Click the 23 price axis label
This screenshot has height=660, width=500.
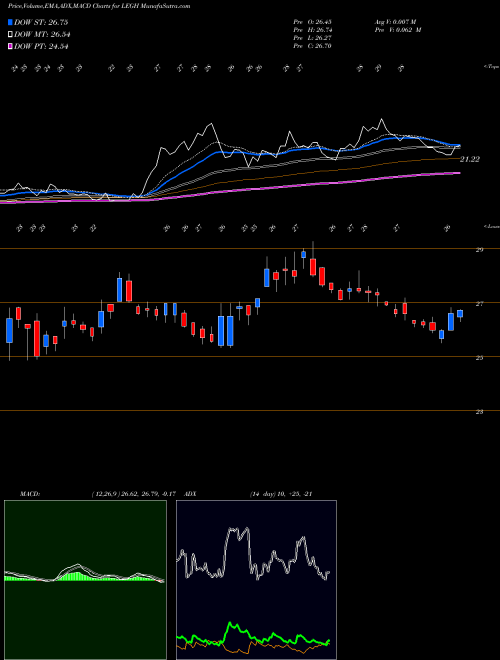(x=479, y=412)
